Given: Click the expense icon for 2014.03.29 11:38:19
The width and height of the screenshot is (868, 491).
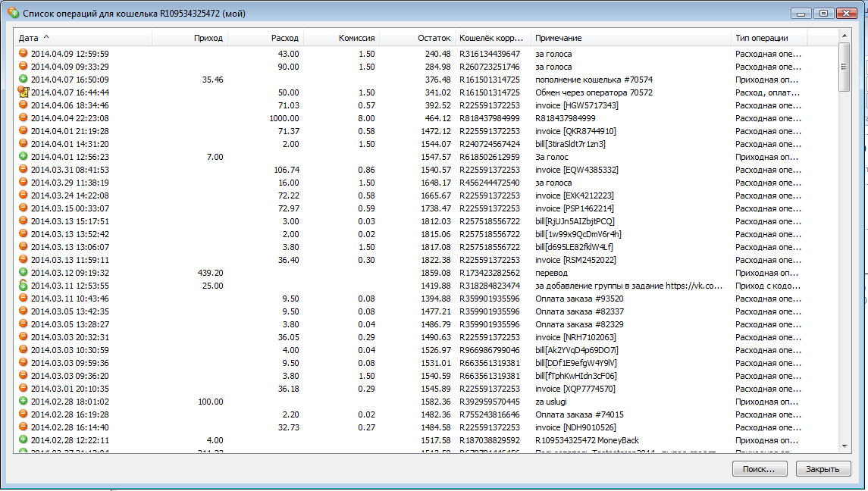Looking at the screenshot, I should point(23,182).
